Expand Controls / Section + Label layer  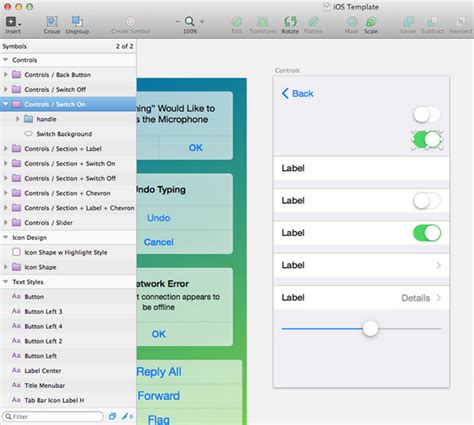pyautogui.click(x=5, y=148)
